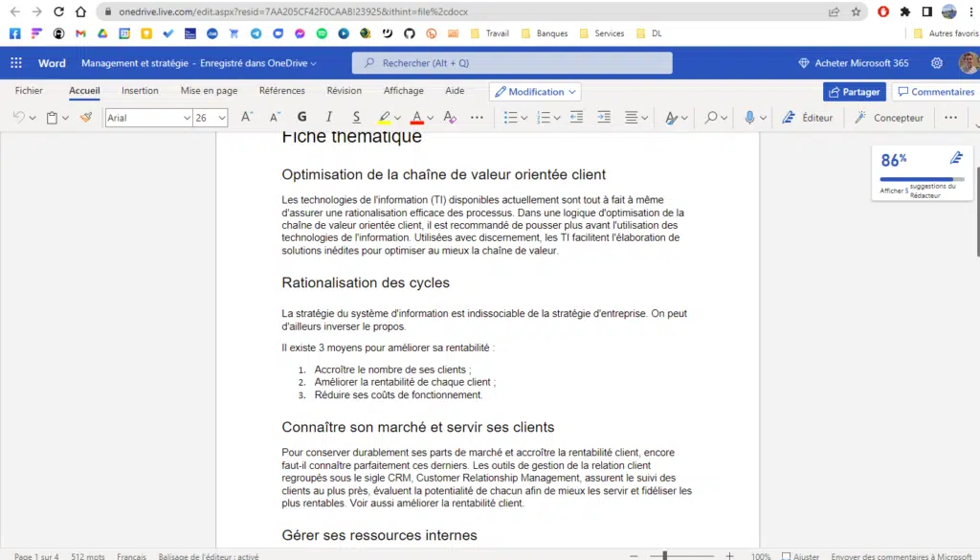Open the GitHub bookmark
Viewport: 980px width, 560px height.
click(410, 34)
